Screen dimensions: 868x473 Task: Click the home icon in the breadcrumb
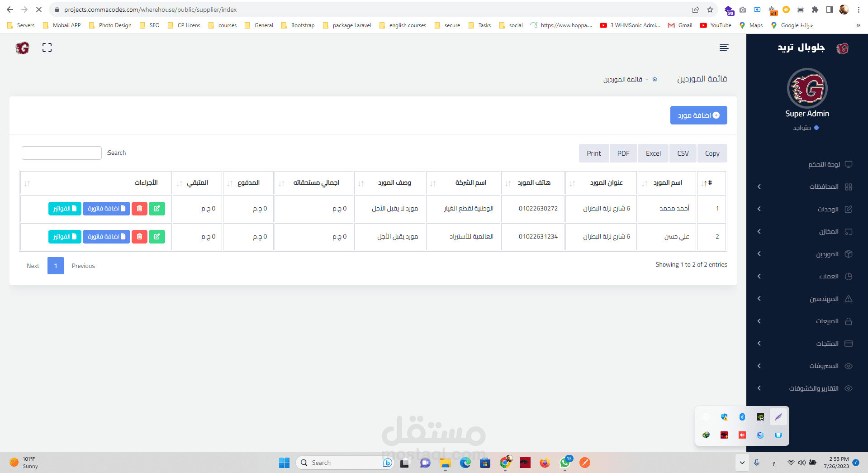click(655, 79)
